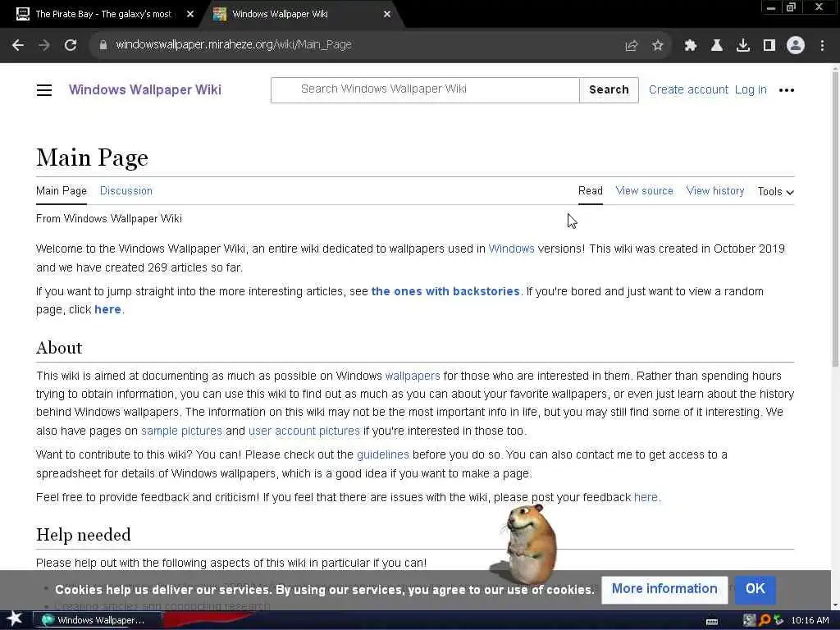Click the 10:16 AM taskbar clock
This screenshot has height=630, width=840.
point(810,620)
